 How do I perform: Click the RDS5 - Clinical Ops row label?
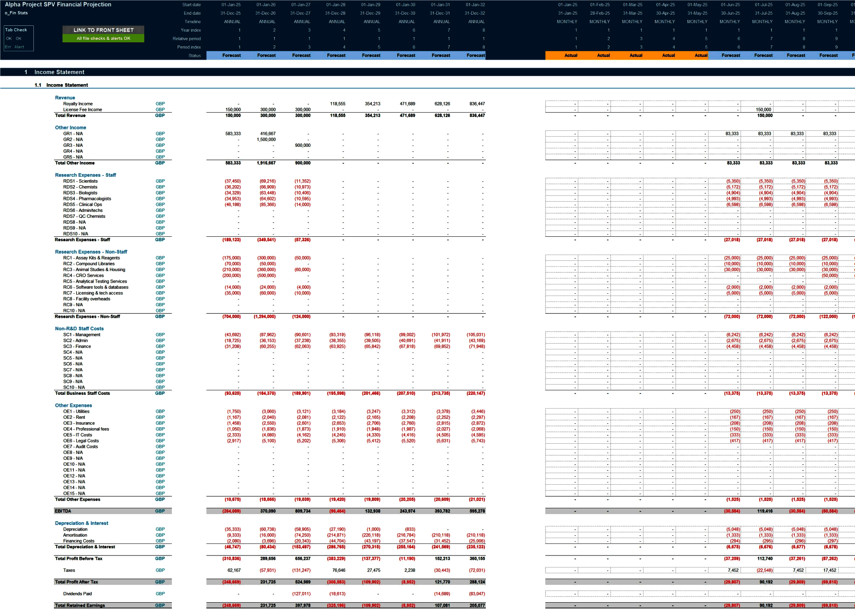[x=82, y=204]
